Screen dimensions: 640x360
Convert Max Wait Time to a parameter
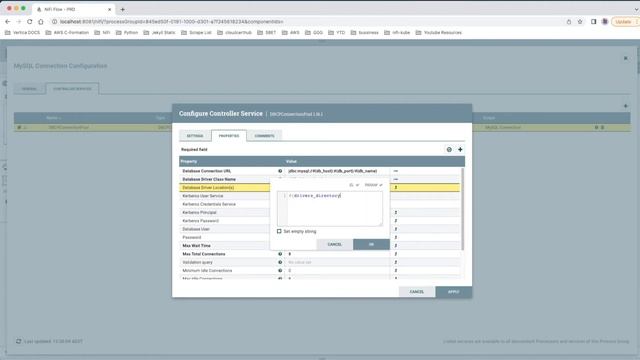pyautogui.click(x=396, y=246)
